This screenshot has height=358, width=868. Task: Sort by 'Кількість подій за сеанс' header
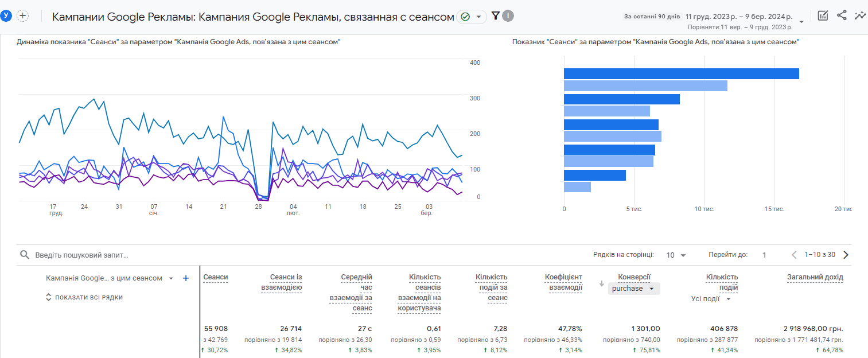pos(491,287)
